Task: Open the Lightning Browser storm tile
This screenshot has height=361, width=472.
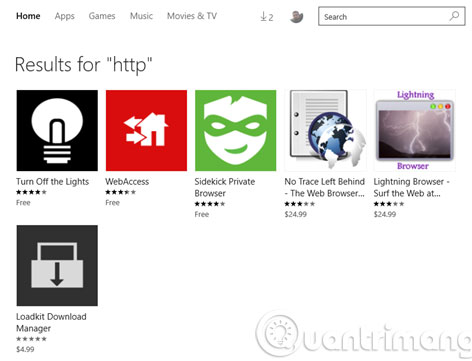Action: pyautogui.click(x=415, y=130)
